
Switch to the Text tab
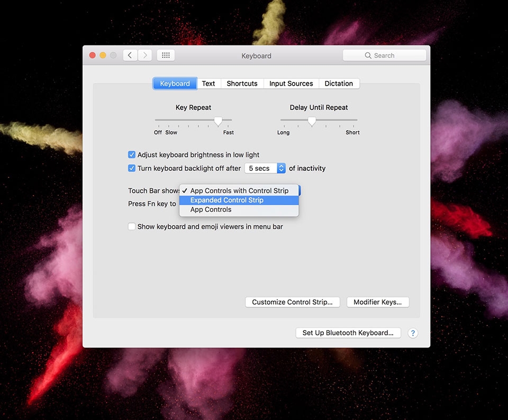coord(208,84)
